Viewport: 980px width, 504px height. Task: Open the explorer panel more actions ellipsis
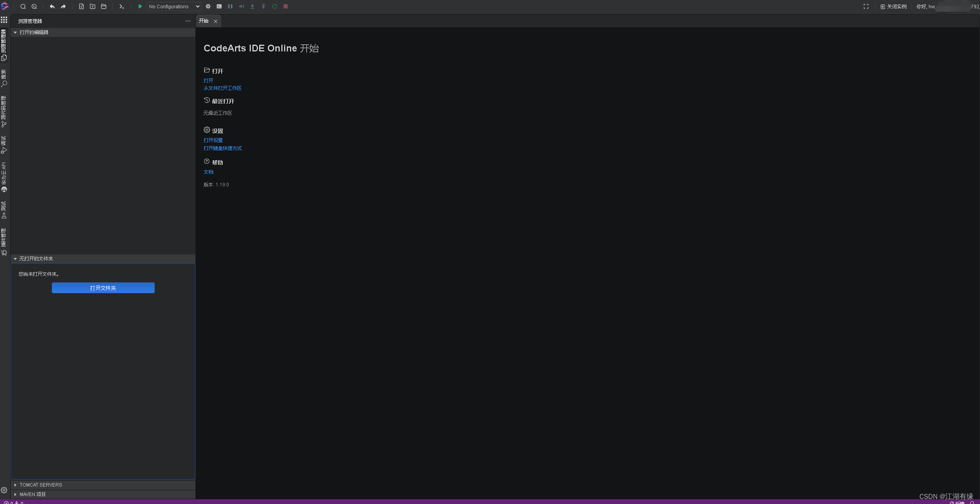188,21
